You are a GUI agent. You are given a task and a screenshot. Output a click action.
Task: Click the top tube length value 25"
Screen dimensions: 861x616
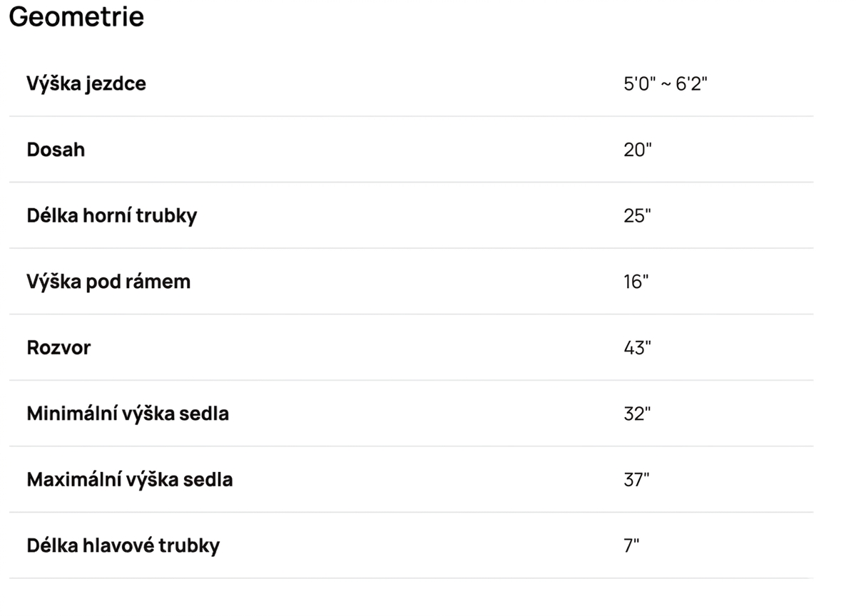tap(638, 216)
